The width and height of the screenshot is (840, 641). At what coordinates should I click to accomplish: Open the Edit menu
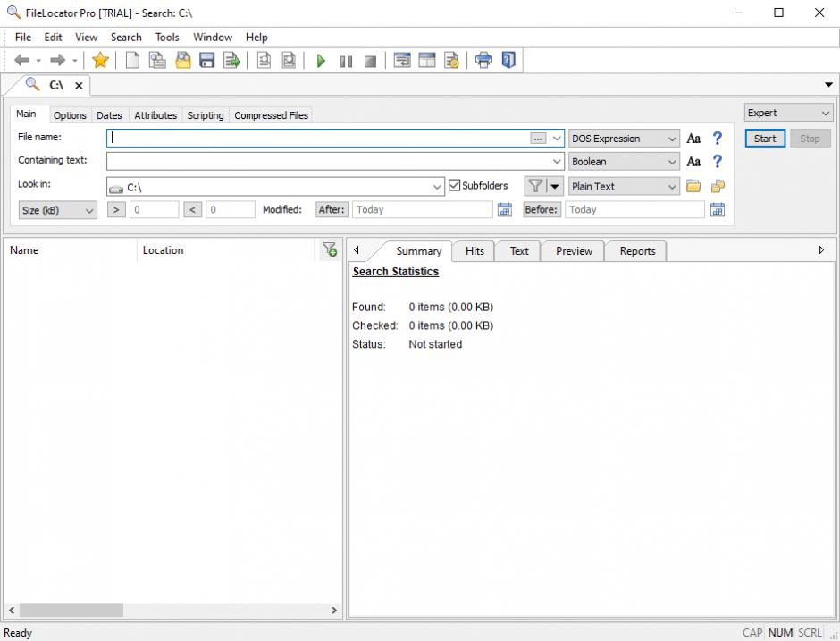(53, 37)
